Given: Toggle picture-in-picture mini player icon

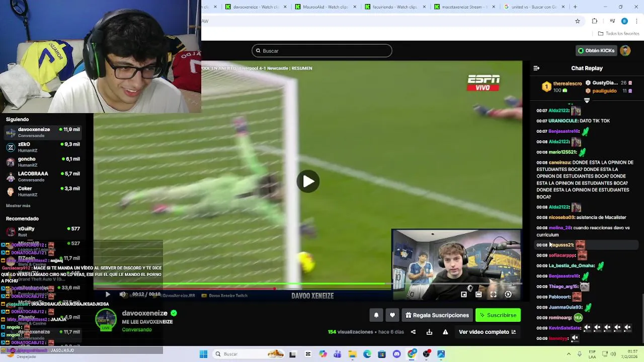Looking at the screenshot, I should pyautogui.click(x=464, y=295).
